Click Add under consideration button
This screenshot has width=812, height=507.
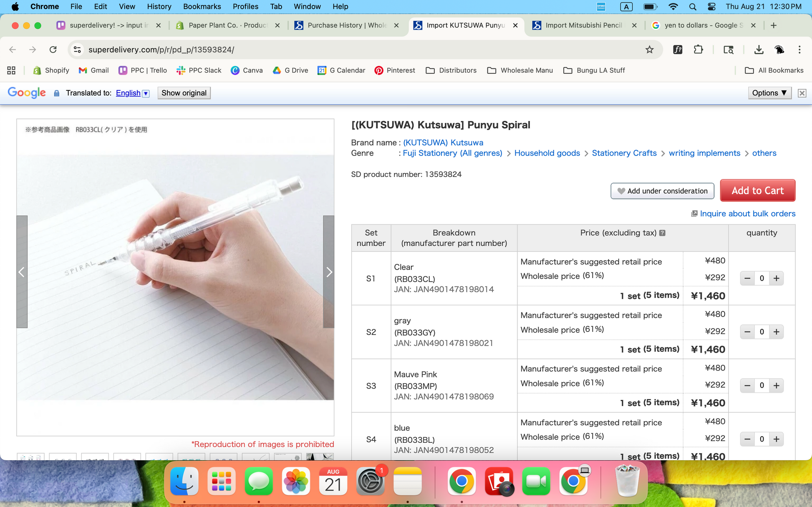(x=662, y=191)
